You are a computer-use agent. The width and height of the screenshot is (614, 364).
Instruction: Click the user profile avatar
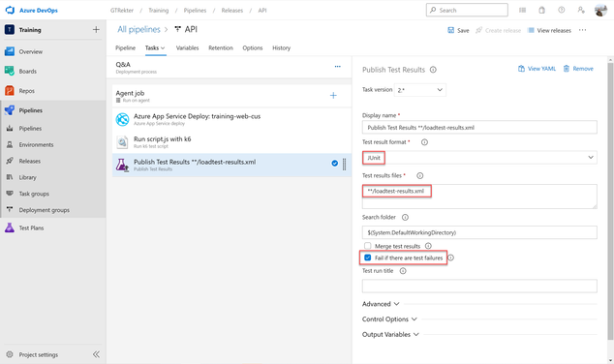[x=600, y=11]
